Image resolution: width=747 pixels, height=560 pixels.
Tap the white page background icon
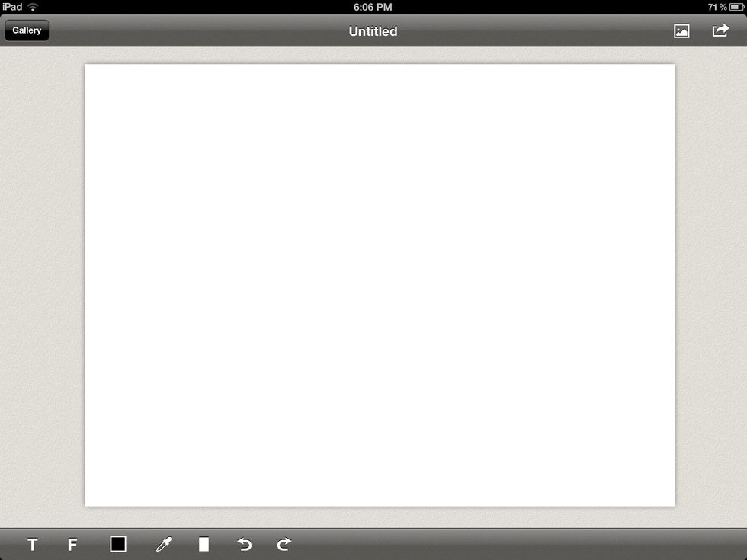[204, 544]
